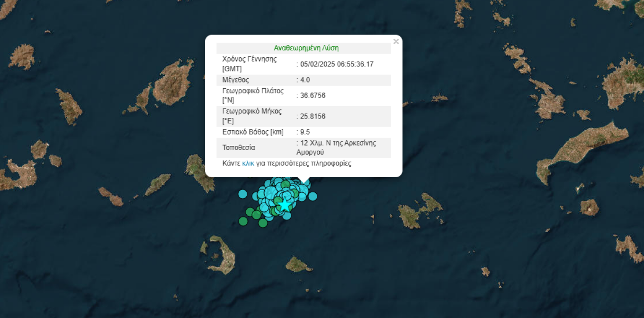Screen dimensions: 644x318
Task: Pick the green marker at top of cluster
Action: click(285, 184)
